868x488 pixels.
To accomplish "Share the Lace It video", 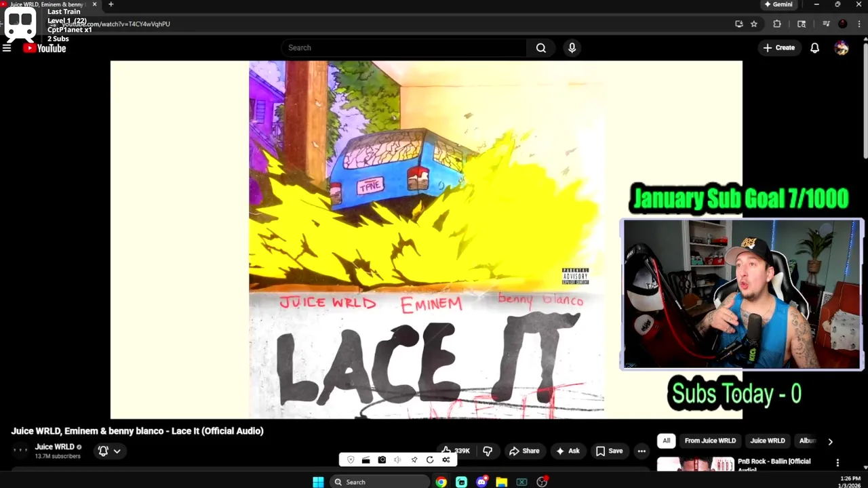I will tap(524, 451).
